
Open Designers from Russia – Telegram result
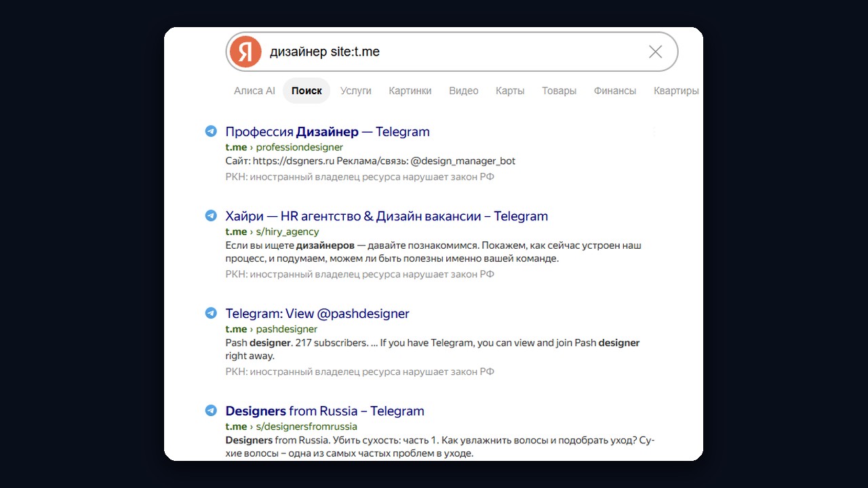[x=325, y=411]
